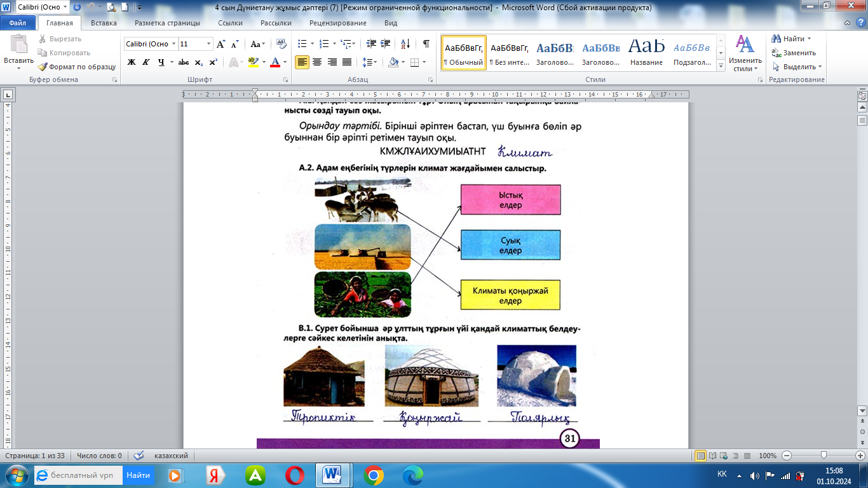Open the Font dialog launcher (Шрифт)
868x488 pixels.
tap(285, 80)
